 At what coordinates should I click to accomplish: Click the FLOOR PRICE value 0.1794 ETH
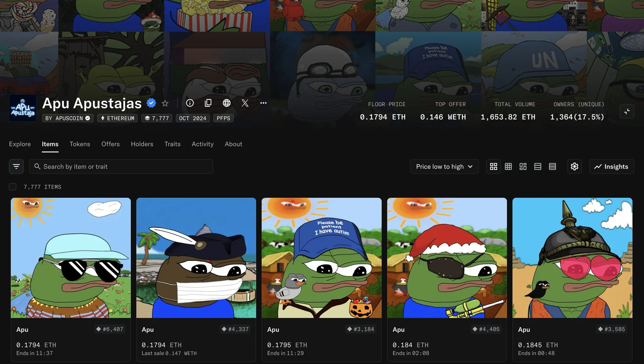383,117
